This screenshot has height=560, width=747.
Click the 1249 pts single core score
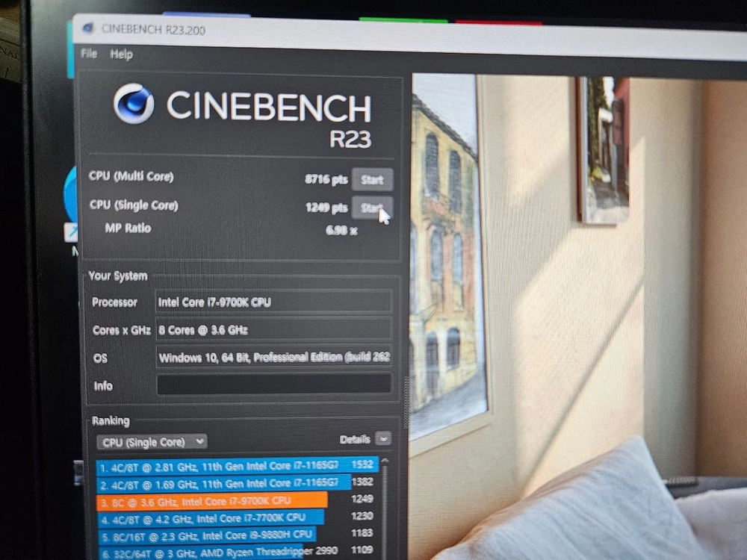pos(326,208)
